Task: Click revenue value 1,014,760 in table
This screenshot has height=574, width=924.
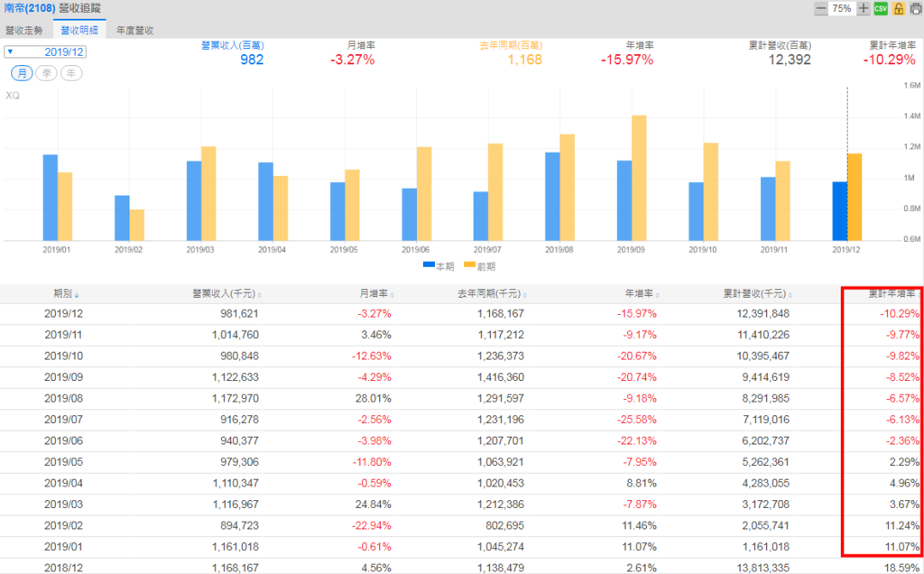Action: pos(236,336)
